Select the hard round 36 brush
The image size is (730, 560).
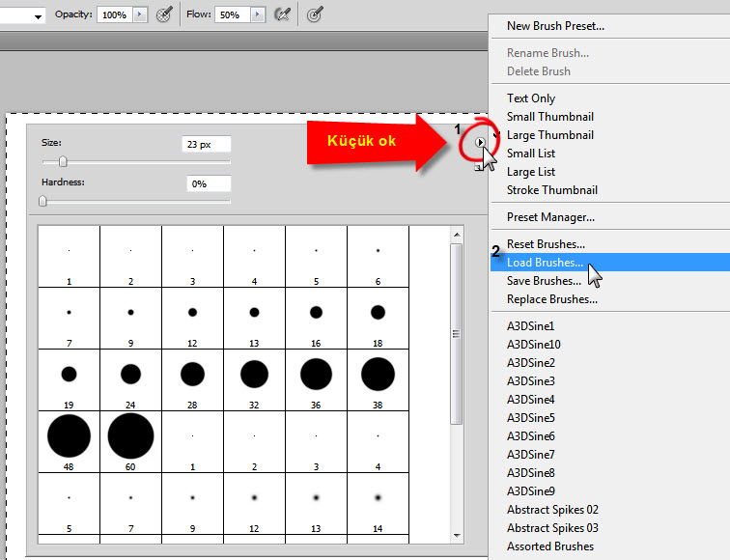click(316, 379)
